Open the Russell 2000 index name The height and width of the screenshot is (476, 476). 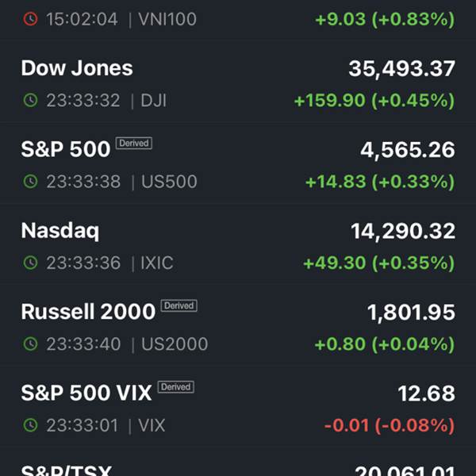coord(88,312)
